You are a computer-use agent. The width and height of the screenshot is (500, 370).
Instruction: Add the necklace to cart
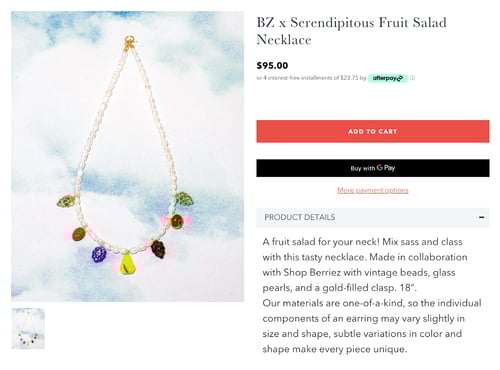tap(373, 131)
